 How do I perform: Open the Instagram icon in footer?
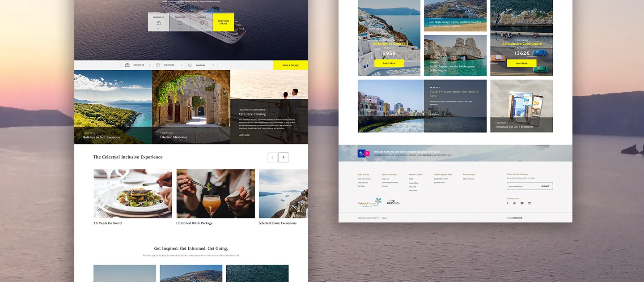click(x=530, y=203)
